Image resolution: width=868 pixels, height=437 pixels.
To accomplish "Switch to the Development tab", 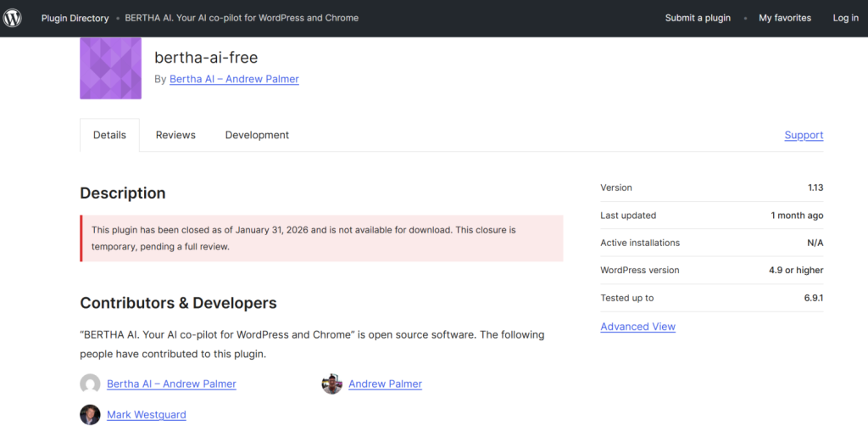I will 257,136.
